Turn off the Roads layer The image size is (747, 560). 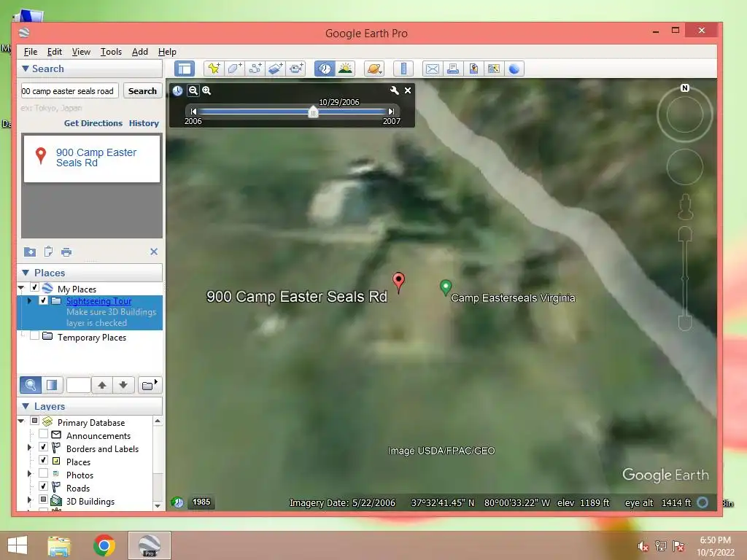point(43,486)
